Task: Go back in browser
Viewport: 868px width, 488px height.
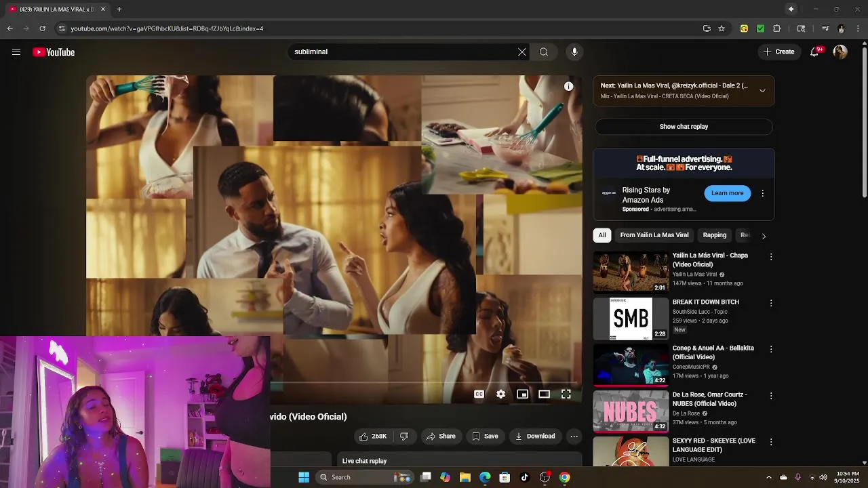Action: coord(10,28)
